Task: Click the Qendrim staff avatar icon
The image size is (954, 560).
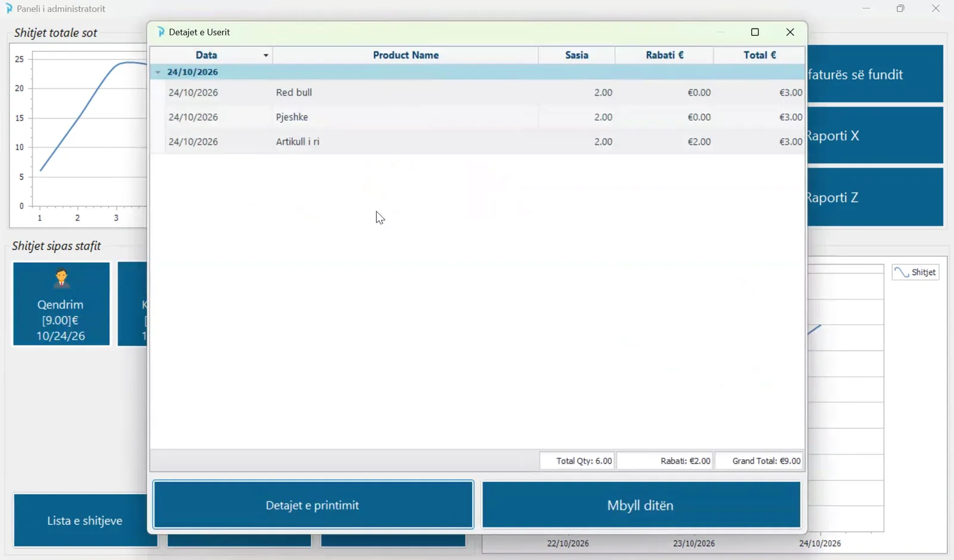Action: pyautogui.click(x=61, y=279)
